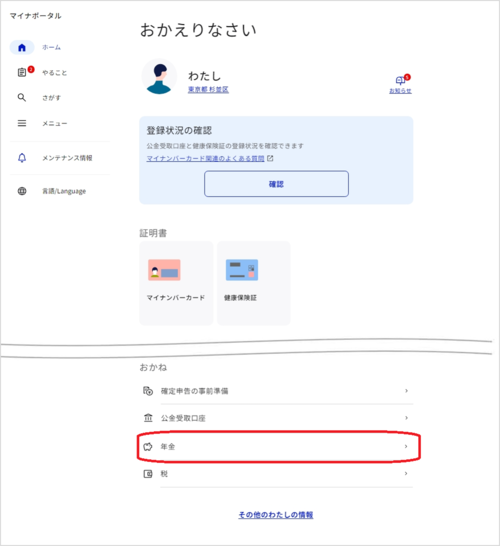500x546 pixels.
Task: Click the わたし user avatar
Action: (159, 77)
